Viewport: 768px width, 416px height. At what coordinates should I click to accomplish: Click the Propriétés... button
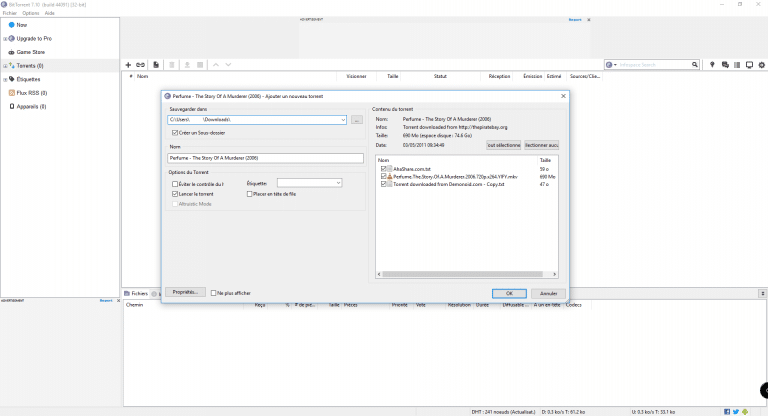[185, 292]
